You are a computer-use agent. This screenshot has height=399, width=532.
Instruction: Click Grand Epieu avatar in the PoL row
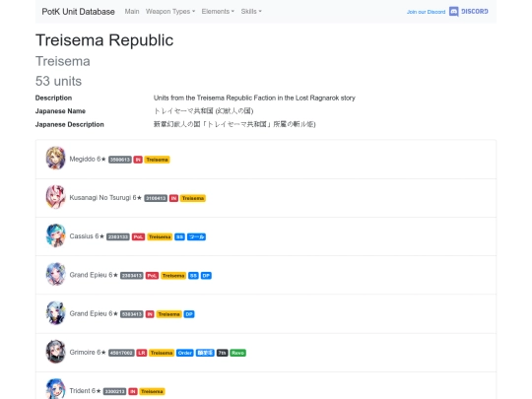point(55,274)
